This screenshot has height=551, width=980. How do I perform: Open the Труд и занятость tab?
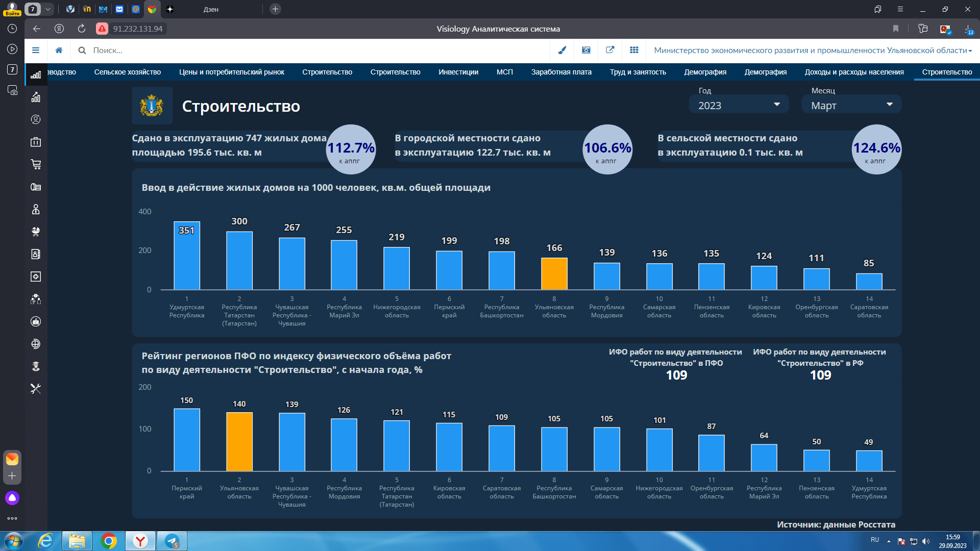point(638,72)
